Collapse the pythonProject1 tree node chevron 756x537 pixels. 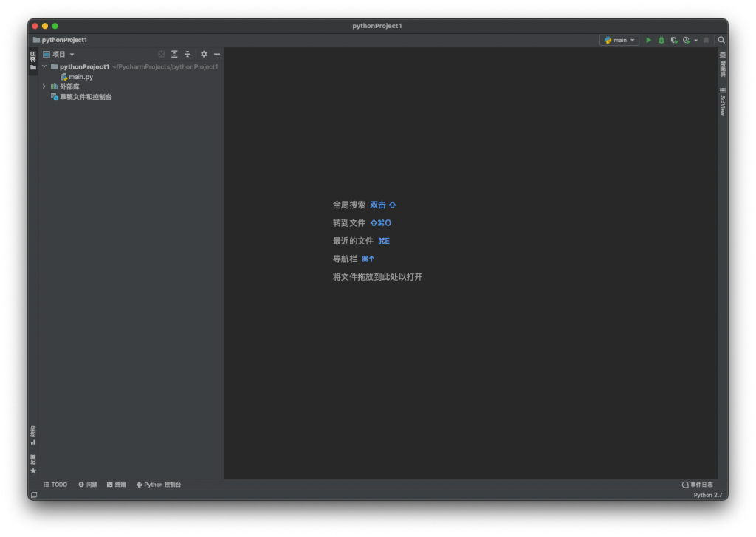pos(44,66)
